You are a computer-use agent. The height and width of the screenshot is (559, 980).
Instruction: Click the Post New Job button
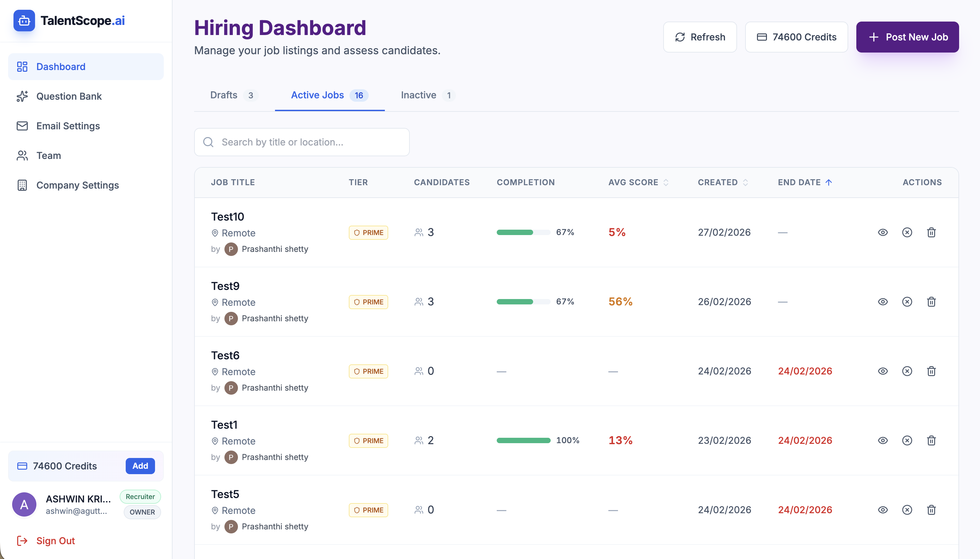(x=907, y=37)
